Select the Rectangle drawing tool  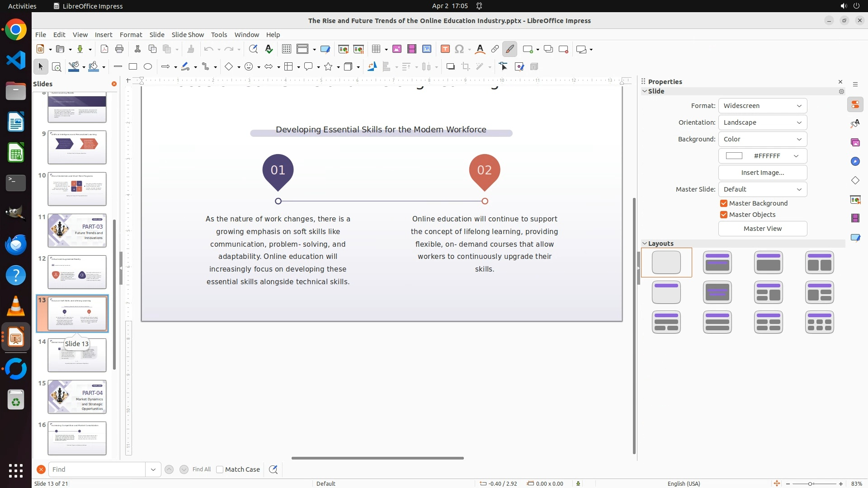[133, 67]
